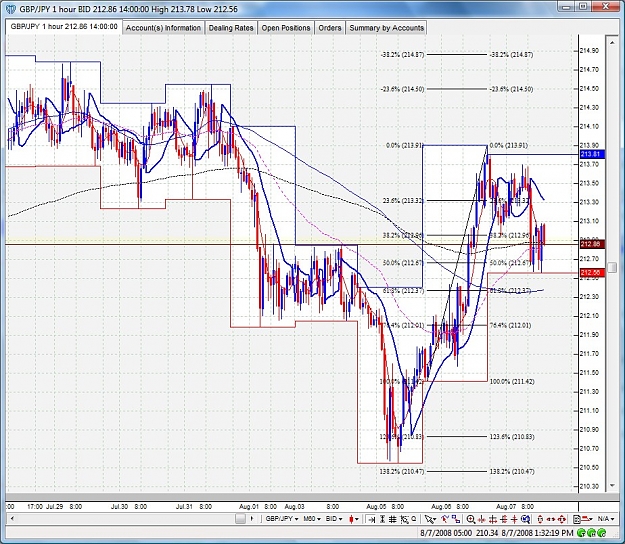Click the blue magnifier refresh icon
This screenshot has height=544, width=625.
tap(525, 519)
